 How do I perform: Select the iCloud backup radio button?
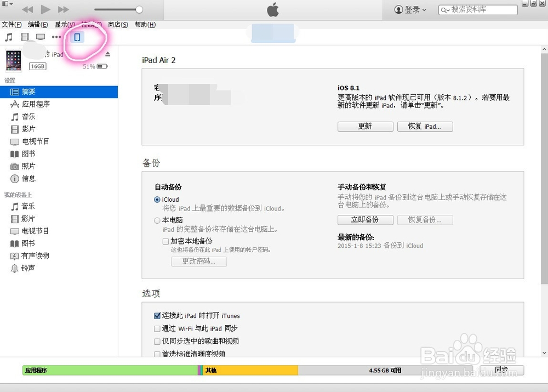(x=157, y=200)
